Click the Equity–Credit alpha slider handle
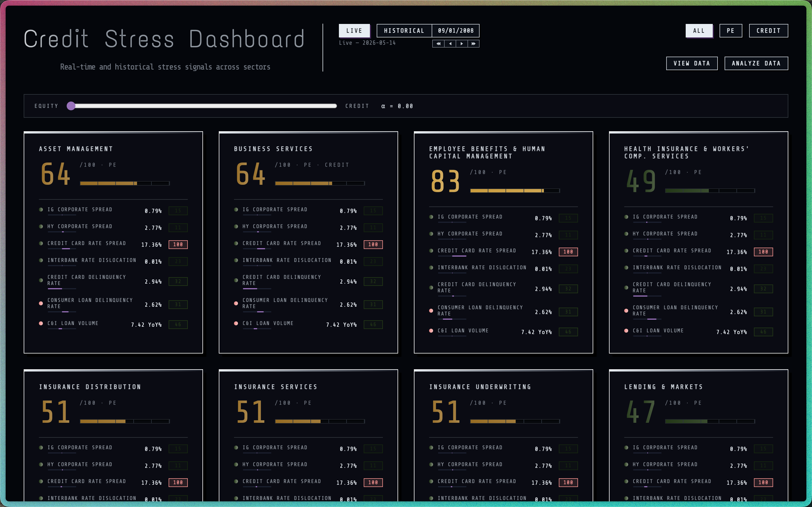 (71, 106)
